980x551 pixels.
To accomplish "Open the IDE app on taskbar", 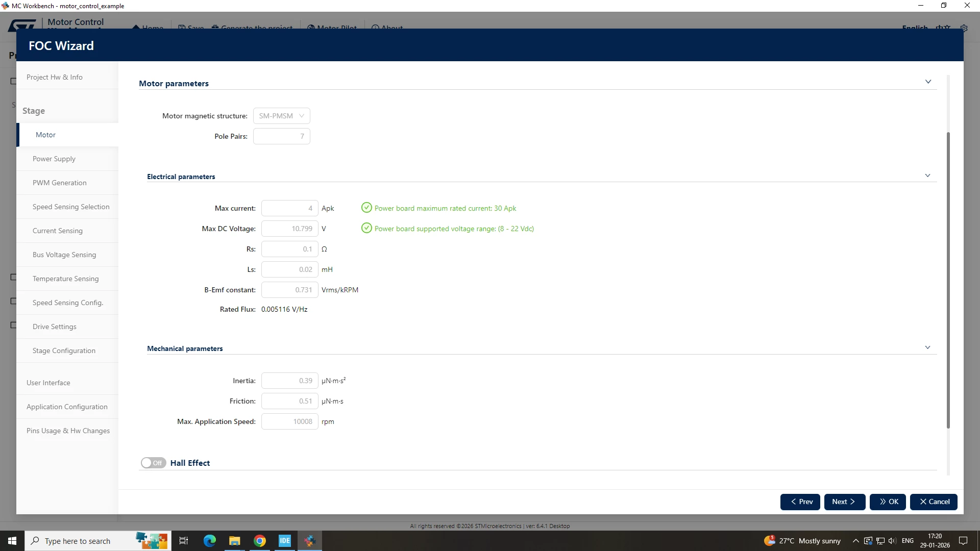I will (285, 541).
